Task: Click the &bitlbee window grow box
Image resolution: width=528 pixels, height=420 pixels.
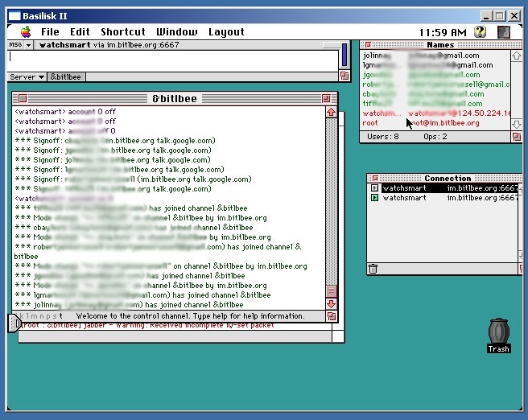Action: tap(332, 316)
